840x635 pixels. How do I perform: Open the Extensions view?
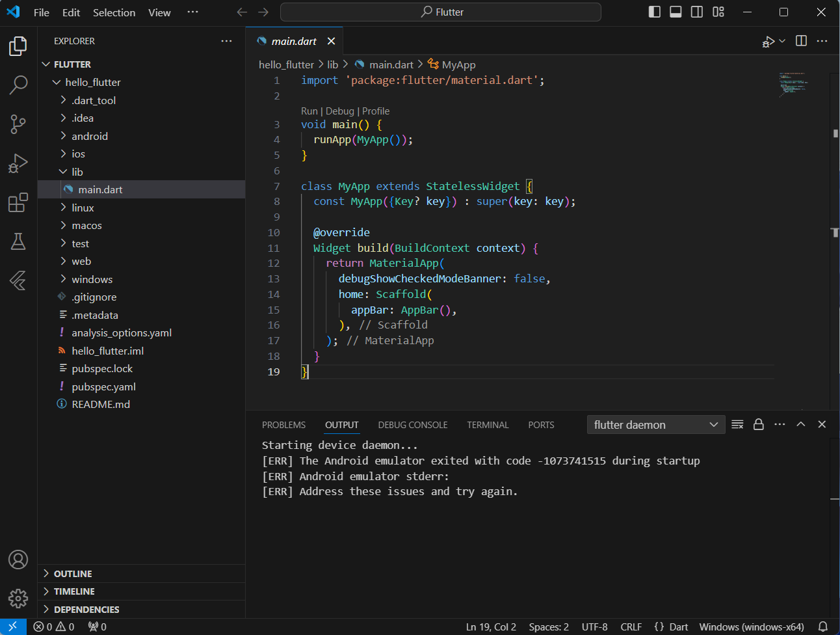[18, 202]
